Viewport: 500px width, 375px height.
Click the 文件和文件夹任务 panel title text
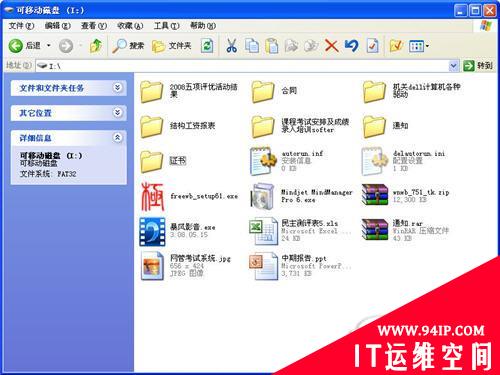(52, 88)
